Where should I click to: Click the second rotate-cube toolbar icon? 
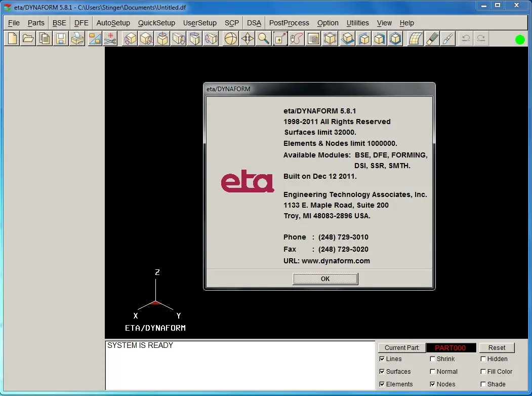pyautogui.click(x=147, y=38)
